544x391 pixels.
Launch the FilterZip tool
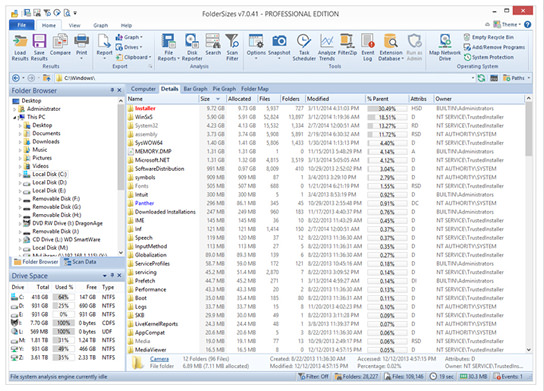[347, 45]
